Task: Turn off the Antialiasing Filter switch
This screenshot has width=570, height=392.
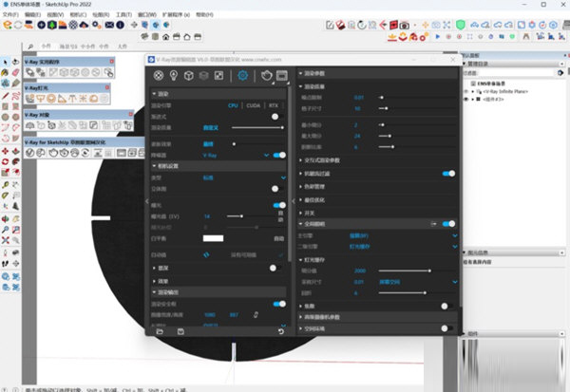Action: [449, 174]
